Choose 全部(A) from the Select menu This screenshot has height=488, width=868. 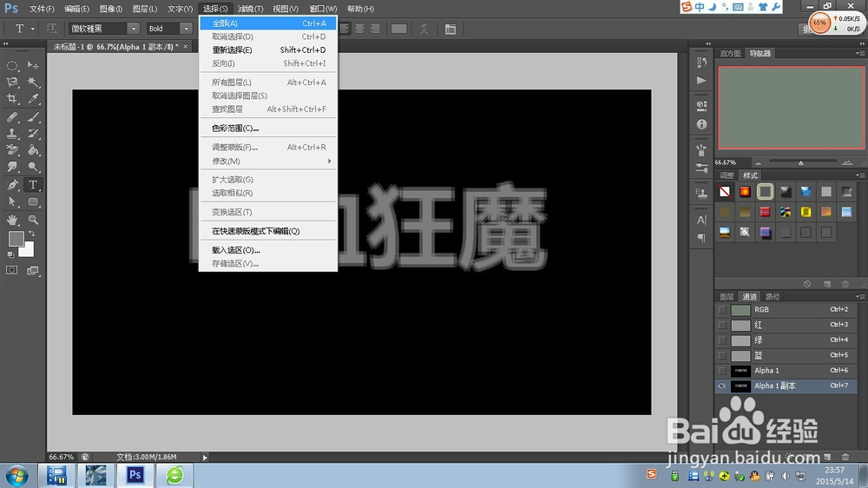coord(268,23)
